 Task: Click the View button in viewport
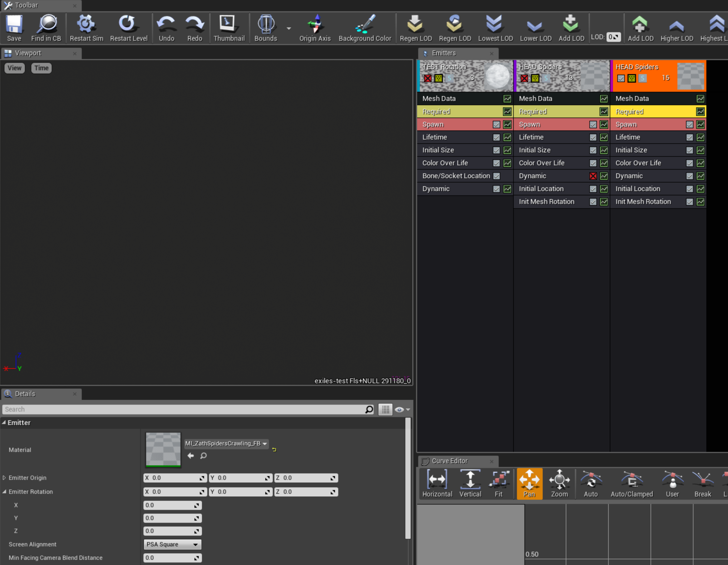coord(15,68)
